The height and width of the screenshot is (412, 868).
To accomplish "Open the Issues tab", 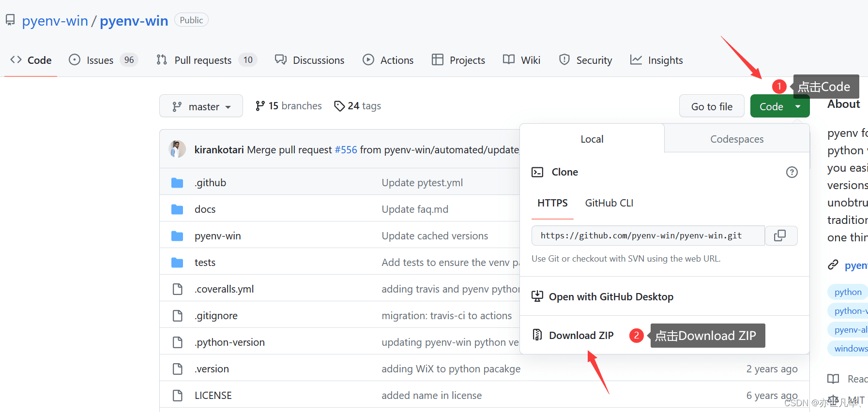I will pos(104,60).
